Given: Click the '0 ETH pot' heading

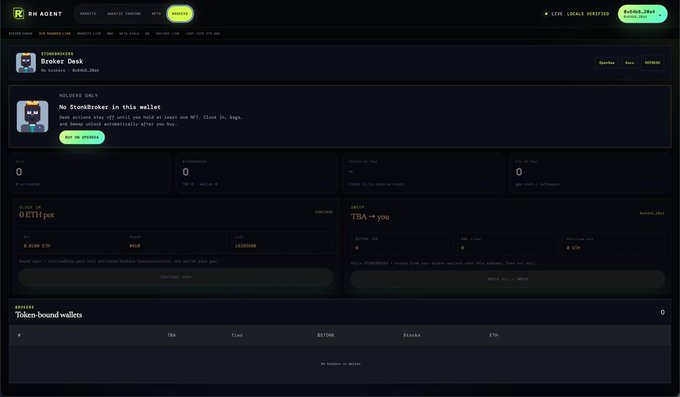Looking at the screenshot, I should (x=36, y=215).
